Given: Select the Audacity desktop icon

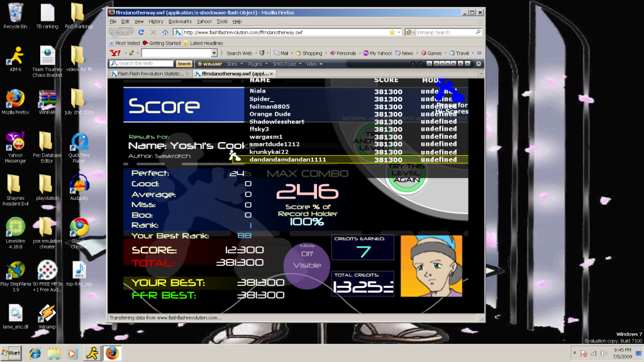Looking at the screenshot, I should tap(79, 186).
